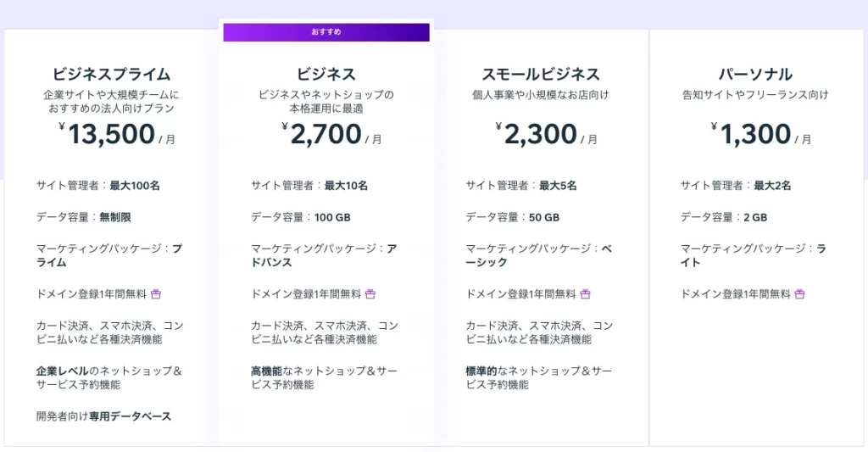Click 開発者向け専用データベース feature text
The width and height of the screenshot is (868, 452).
(103, 416)
